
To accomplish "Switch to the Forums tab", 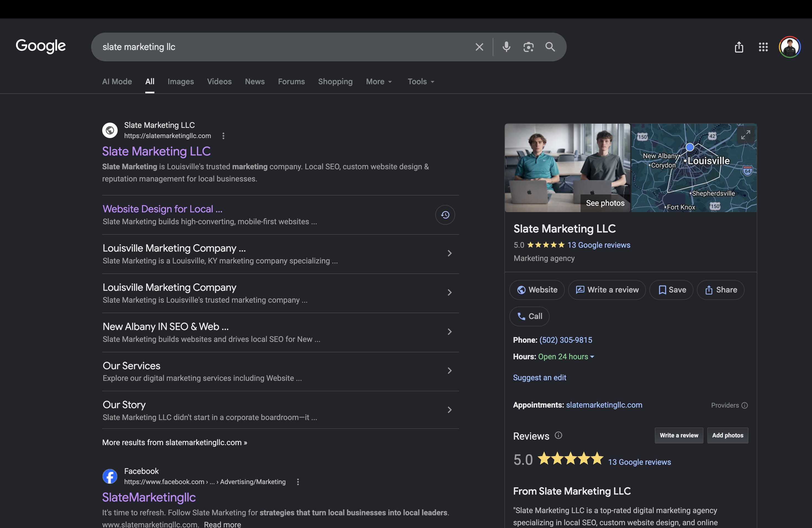I will pos(291,81).
